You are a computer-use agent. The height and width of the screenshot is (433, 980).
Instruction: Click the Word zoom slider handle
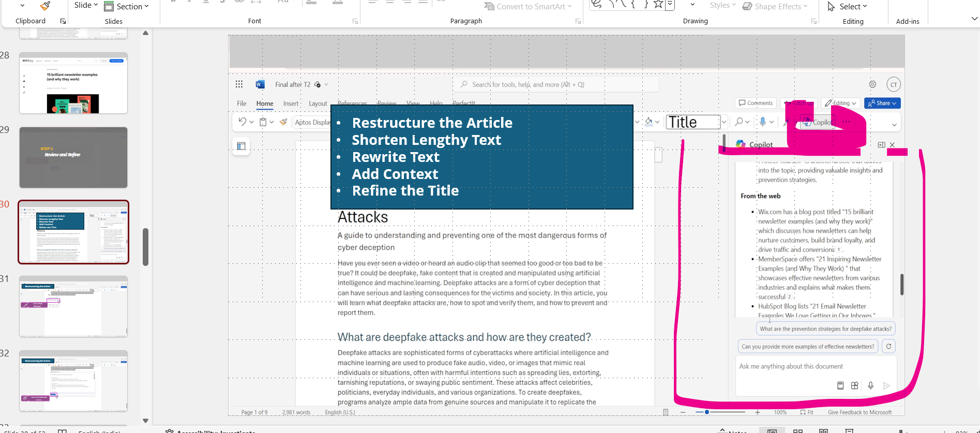tap(707, 412)
